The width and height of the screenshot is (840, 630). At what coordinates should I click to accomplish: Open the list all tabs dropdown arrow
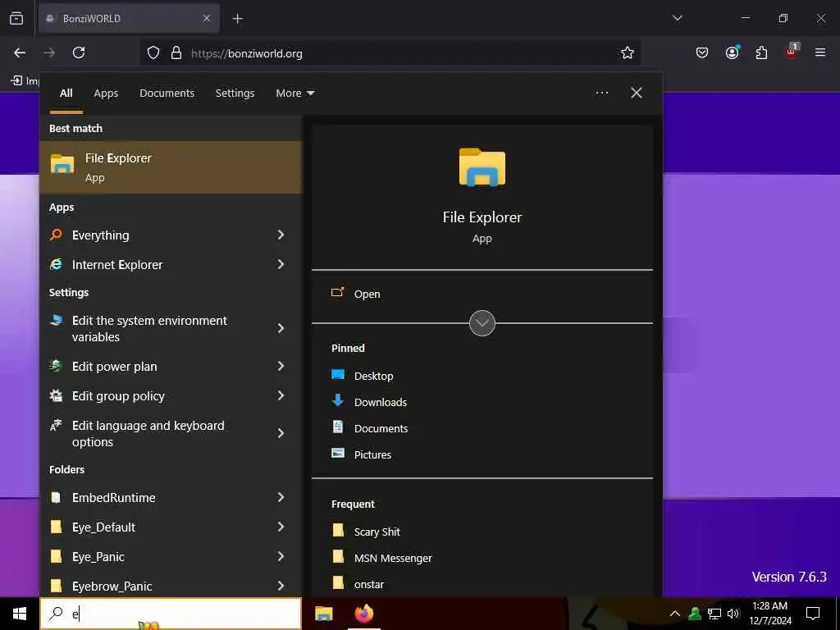[x=677, y=18]
